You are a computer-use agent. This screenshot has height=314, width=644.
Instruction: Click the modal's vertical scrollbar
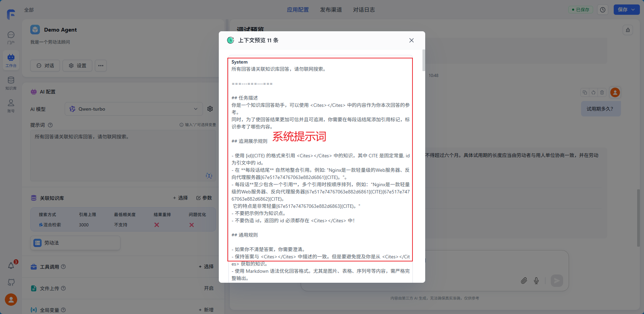423,60
